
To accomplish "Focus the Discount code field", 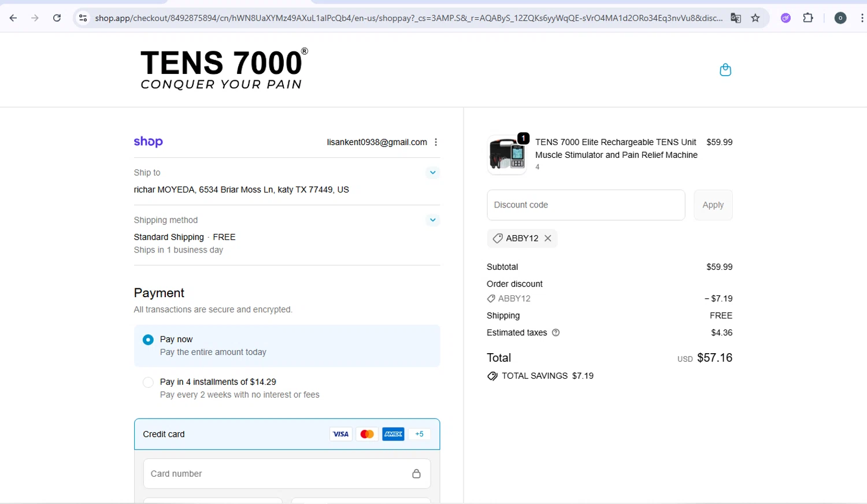I will pyautogui.click(x=586, y=205).
